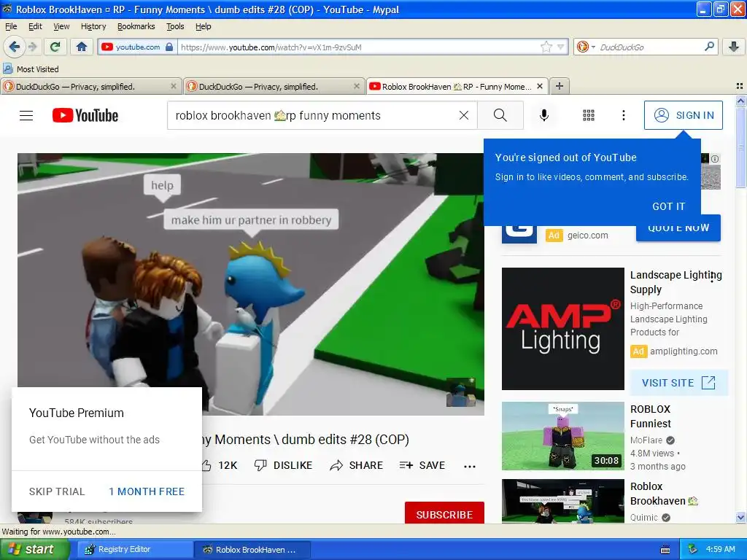Open the downloads arrow button
The height and width of the screenshot is (560, 747).
coord(734,47)
